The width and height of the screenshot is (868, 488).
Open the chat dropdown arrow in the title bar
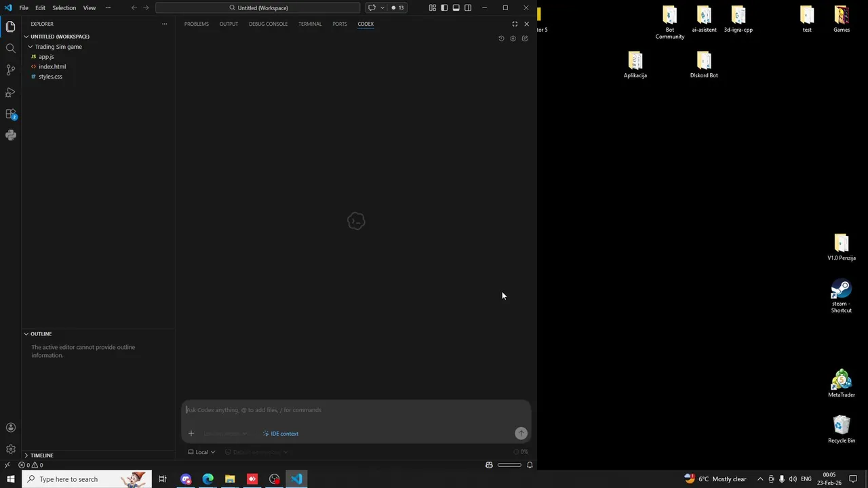[x=382, y=7]
